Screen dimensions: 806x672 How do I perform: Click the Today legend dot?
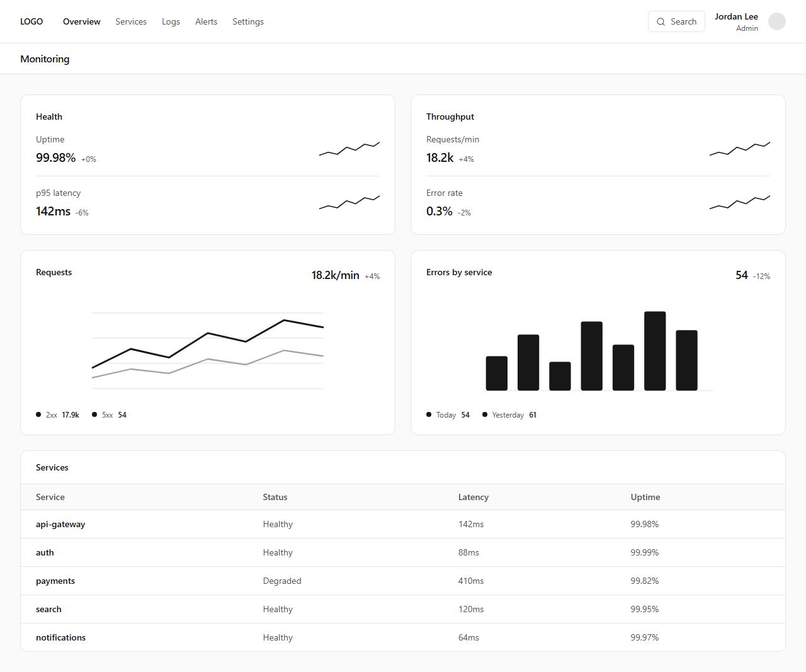(x=429, y=414)
